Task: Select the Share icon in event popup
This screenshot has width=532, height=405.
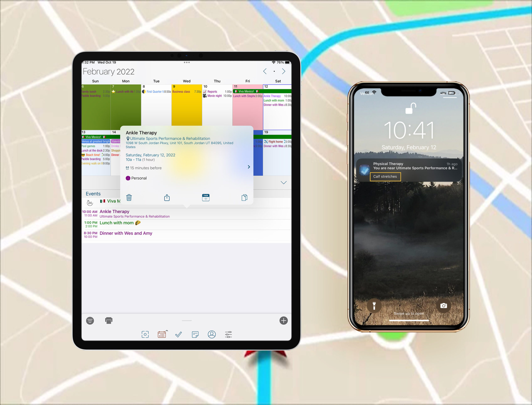Action: pyautogui.click(x=167, y=197)
